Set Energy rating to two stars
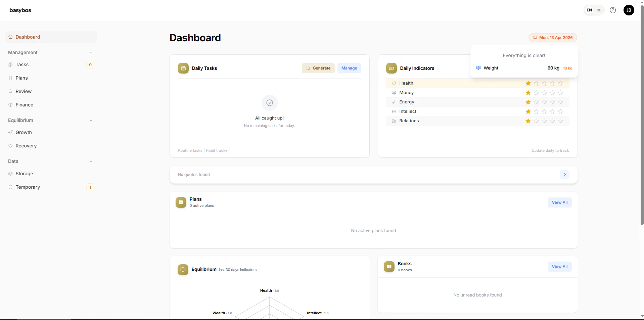This screenshot has height=320, width=644. tap(536, 102)
